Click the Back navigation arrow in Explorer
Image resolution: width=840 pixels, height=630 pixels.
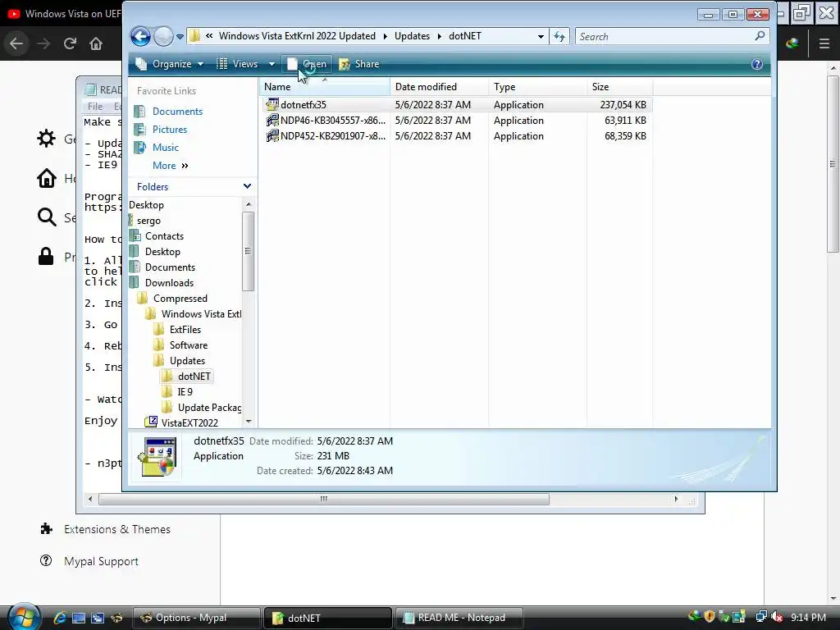(140, 36)
